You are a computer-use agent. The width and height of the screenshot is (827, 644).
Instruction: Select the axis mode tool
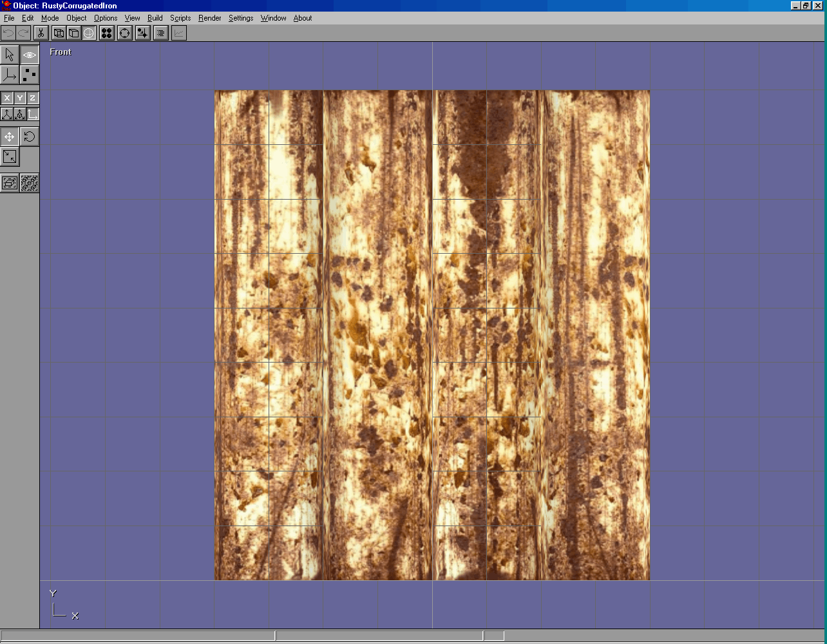(x=10, y=75)
